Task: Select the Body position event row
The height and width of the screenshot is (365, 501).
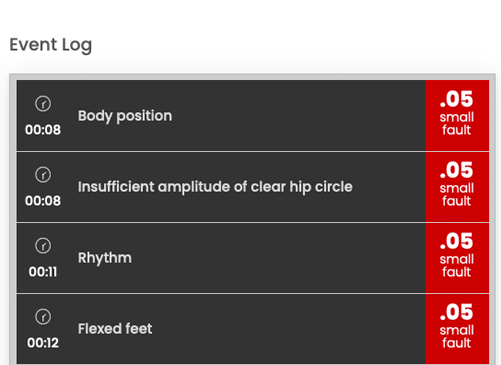Action: tap(253, 116)
